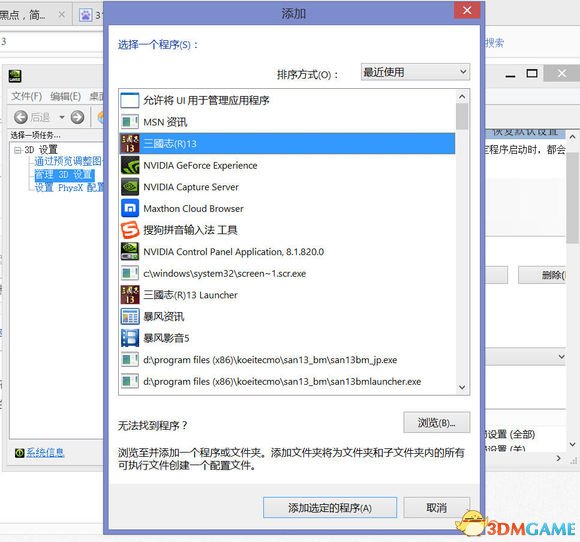Select the NVIDIA Capture Server icon

point(130,186)
